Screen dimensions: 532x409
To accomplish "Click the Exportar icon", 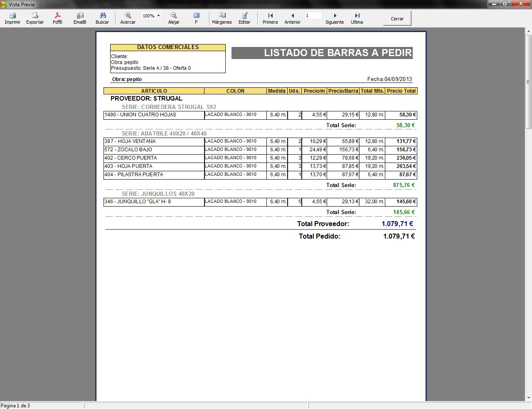I will pos(35,15).
